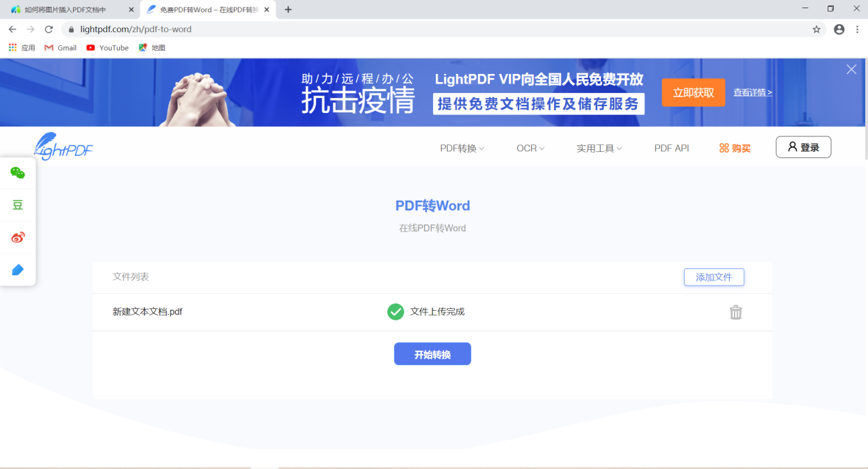Click 提供免费文档操作及储存服务 banner text

(539, 103)
